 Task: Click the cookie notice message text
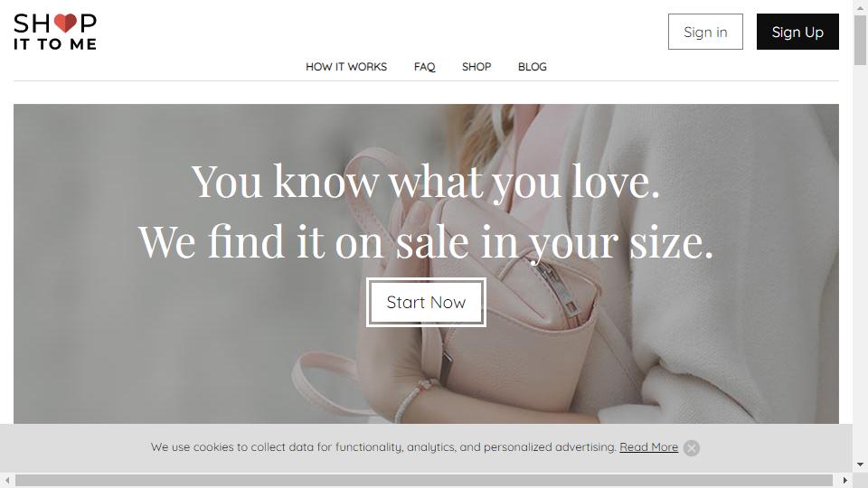[x=383, y=447]
